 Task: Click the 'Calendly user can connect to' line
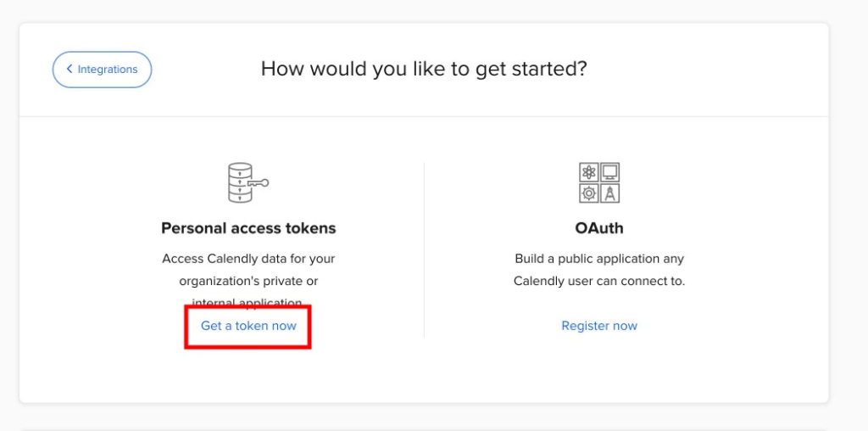(x=599, y=281)
